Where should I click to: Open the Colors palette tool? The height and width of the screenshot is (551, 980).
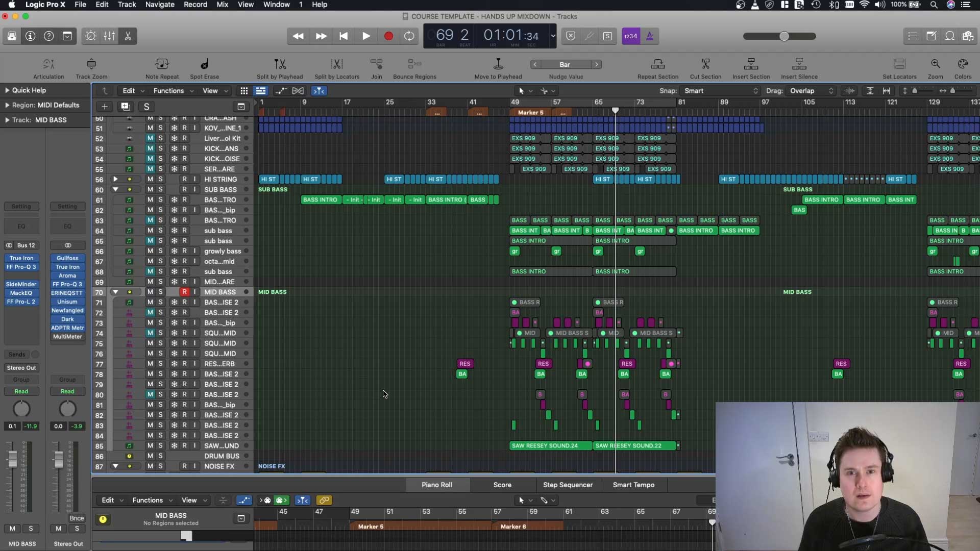click(x=963, y=68)
